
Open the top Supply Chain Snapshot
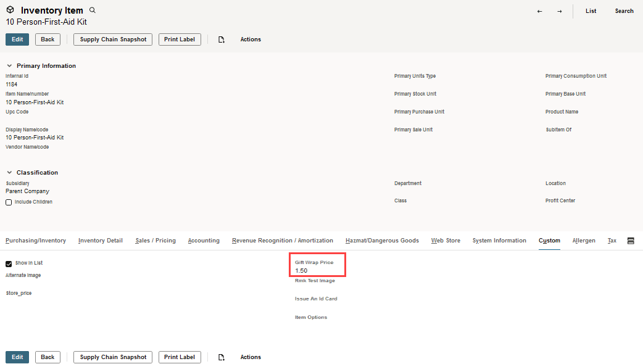(113, 39)
